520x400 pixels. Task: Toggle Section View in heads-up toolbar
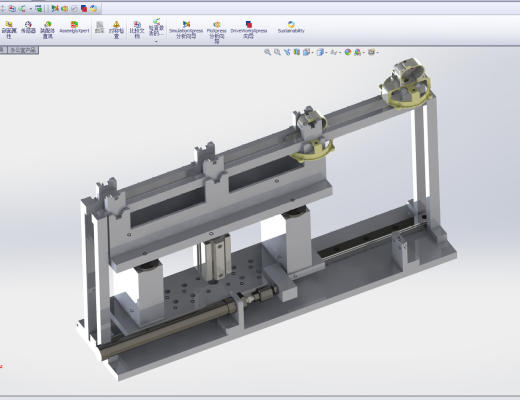(x=297, y=52)
